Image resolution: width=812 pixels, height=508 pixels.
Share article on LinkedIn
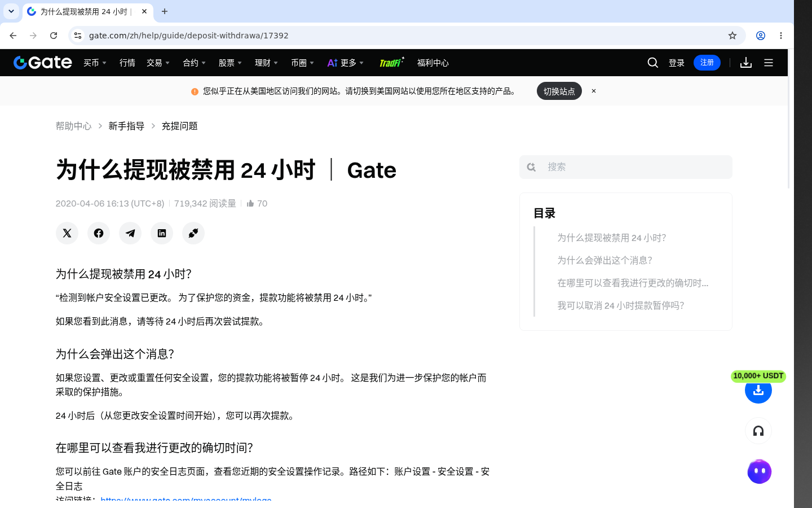pos(162,233)
